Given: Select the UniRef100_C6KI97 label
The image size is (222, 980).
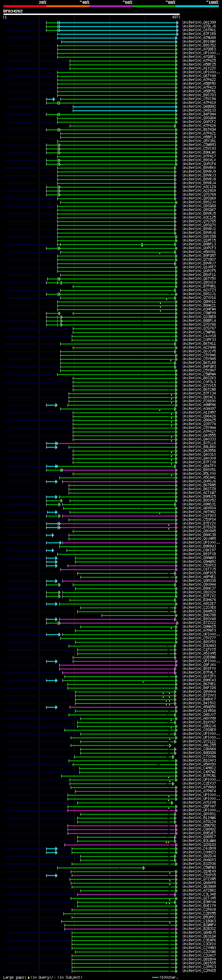Looking at the screenshot, I should coord(199,550).
